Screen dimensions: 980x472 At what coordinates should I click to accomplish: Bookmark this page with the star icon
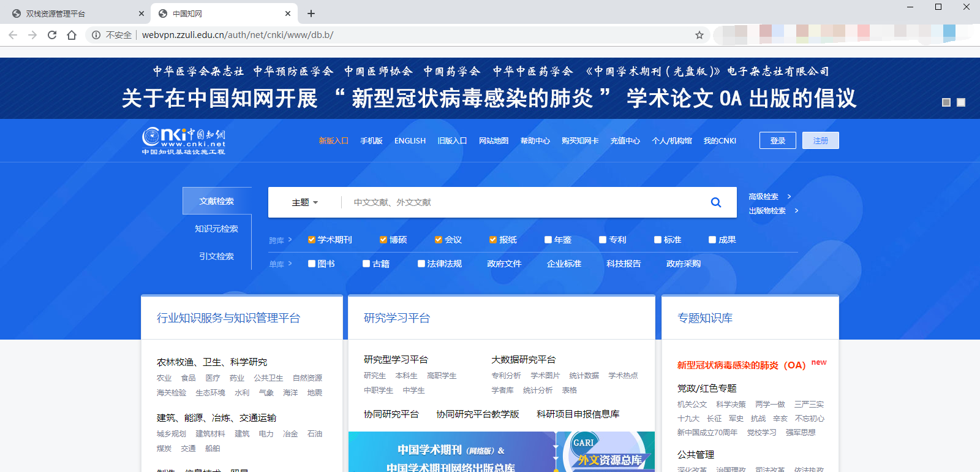point(699,35)
